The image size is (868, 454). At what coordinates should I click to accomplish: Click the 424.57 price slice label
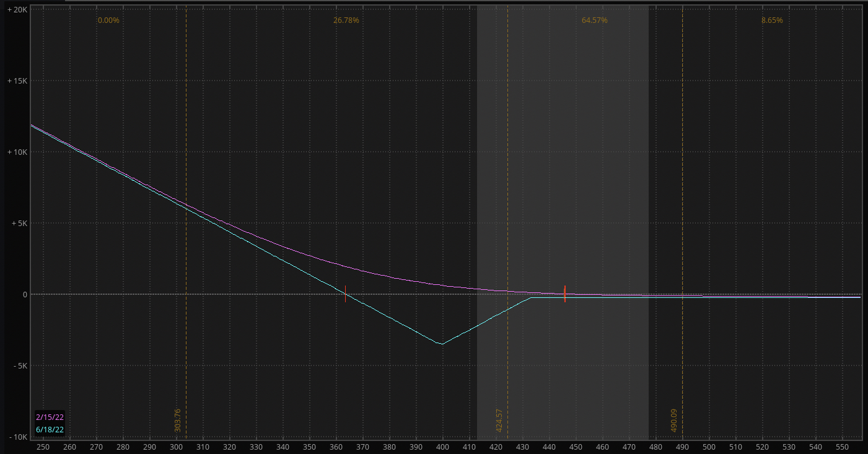pyautogui.click(x=499, y=420)
